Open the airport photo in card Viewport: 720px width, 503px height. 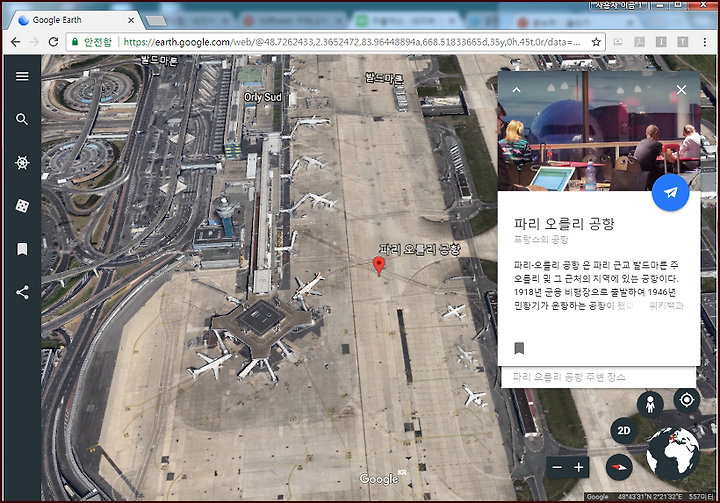[599, 131]
